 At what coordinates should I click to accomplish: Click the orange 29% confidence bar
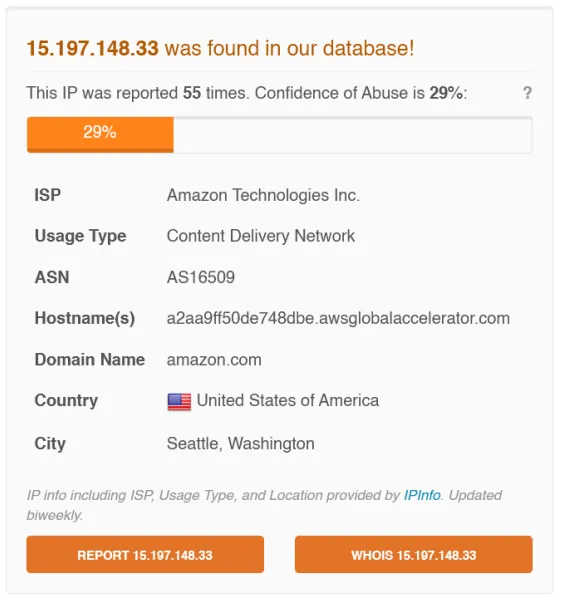pyautogui.click(x=100, y=134)
